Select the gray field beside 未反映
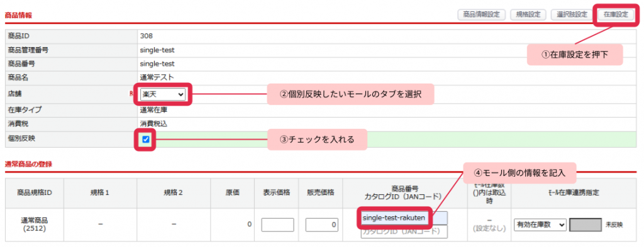 coord(586,225)
